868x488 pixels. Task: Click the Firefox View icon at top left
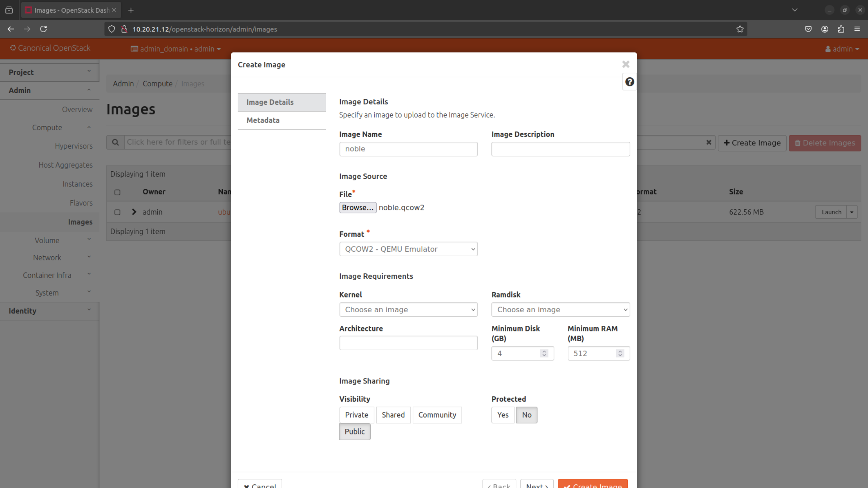(9, 10)
